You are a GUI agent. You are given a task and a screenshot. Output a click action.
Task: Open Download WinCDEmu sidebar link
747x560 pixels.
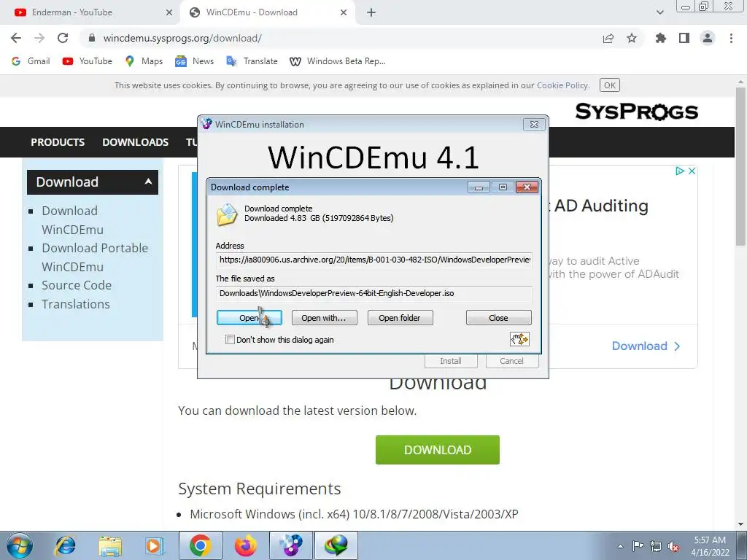tap(72, 220)
